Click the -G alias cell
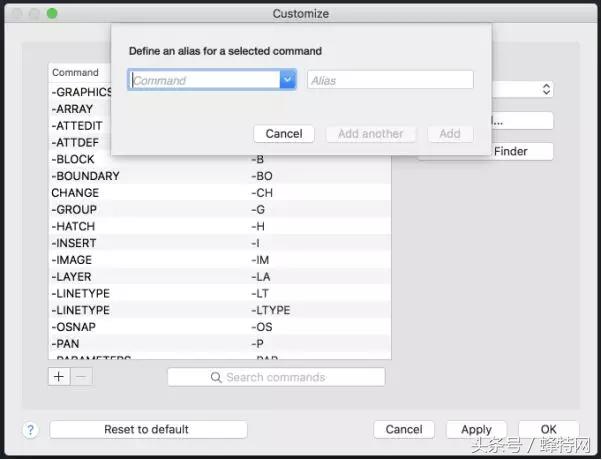This screenshot has width=602, height=460. [258, 210]
